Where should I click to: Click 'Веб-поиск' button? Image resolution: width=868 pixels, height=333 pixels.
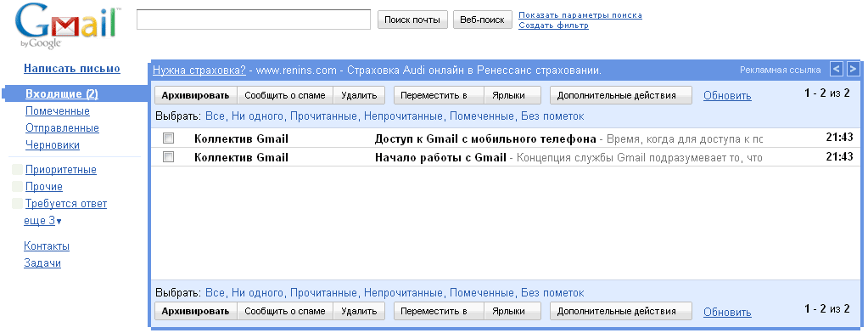(482, 20)
